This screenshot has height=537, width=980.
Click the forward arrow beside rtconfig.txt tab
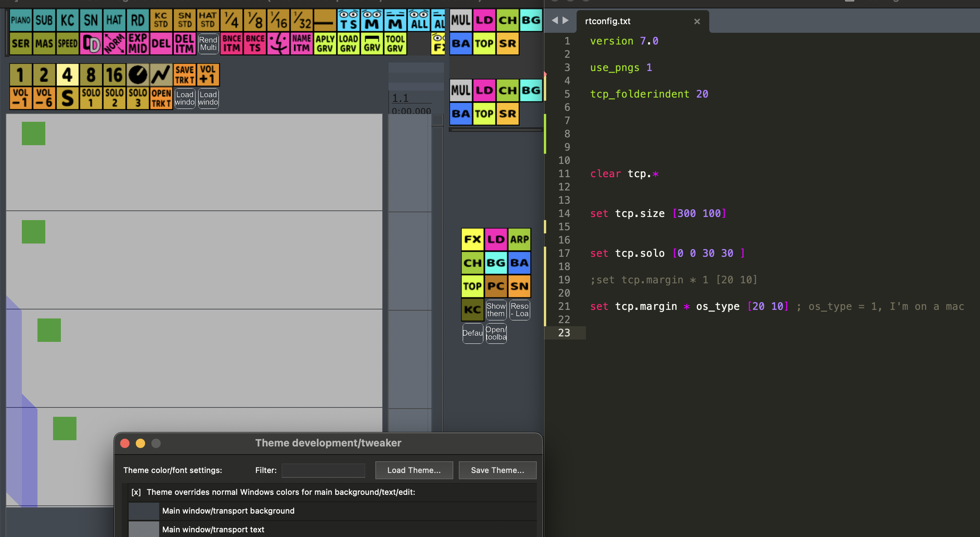pos(566,20)
